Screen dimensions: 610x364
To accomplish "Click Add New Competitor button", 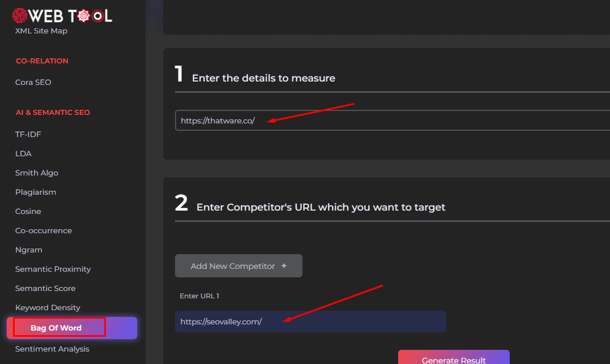I will tap(238, 266).
